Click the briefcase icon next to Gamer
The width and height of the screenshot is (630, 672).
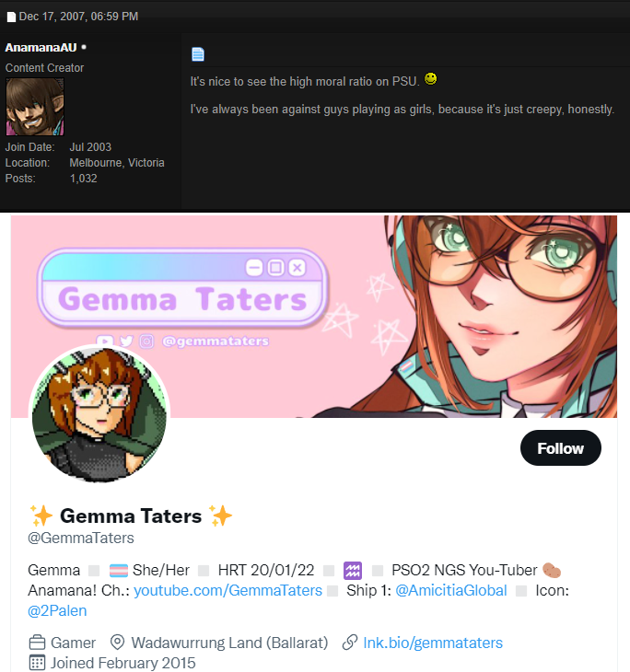point(37,643)
